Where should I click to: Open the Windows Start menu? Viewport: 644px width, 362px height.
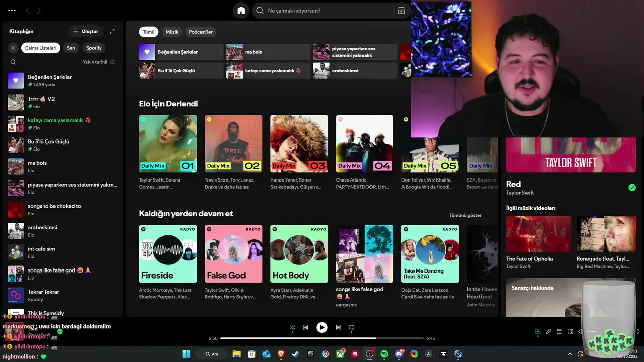186,354
